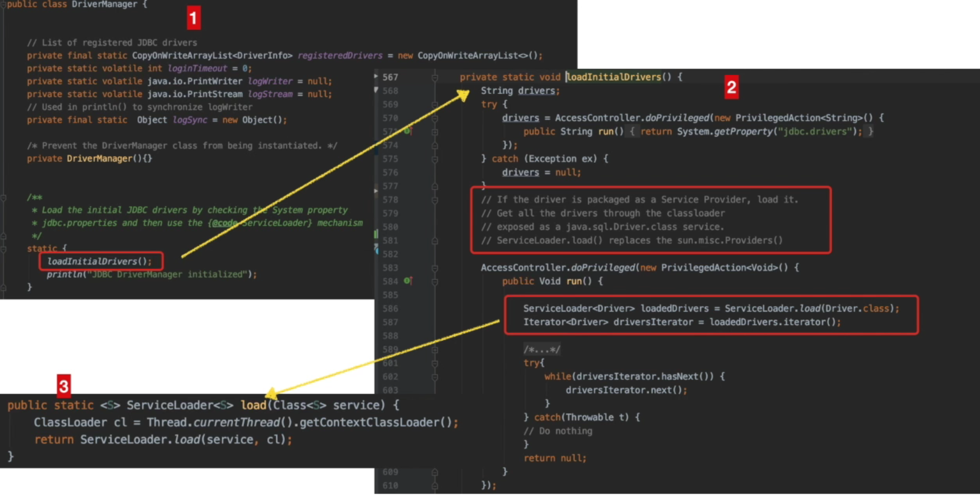Click the override gutter icon at line 584

[x=408, y=281]
